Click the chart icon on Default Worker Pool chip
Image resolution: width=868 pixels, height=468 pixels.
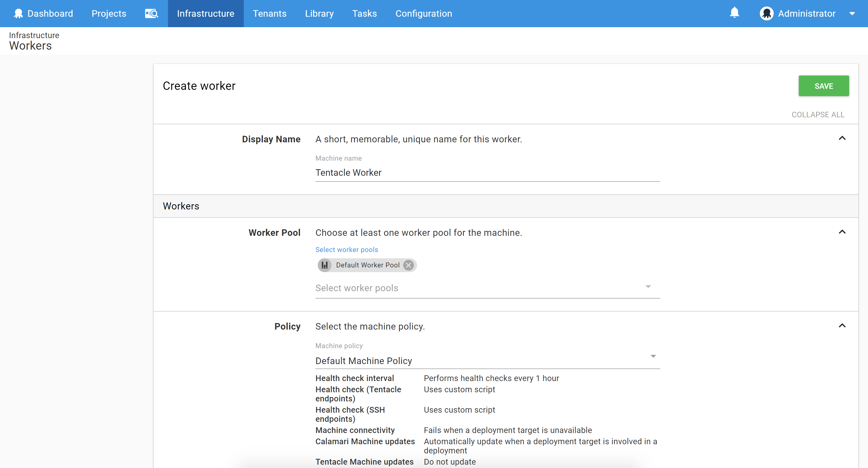pyautogui.click(x=325, y=265)
